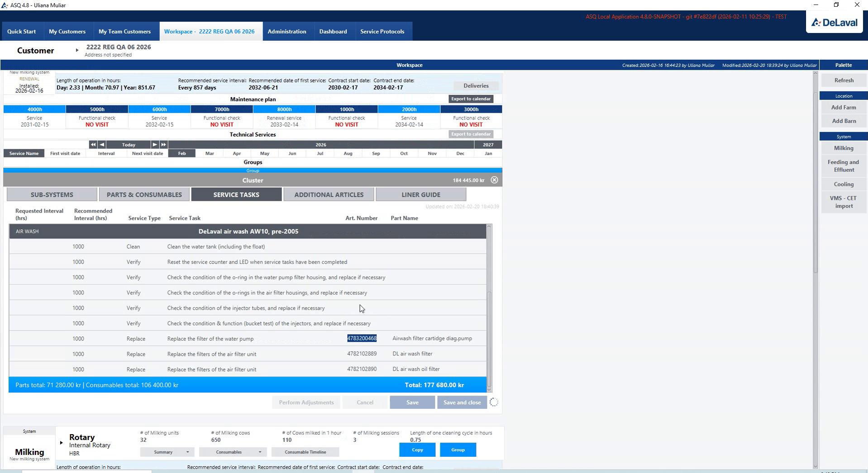The height and width of the screenshot is (473, 868).
Task: Click Add Barn in palette
Action: (x=844, y=121)
